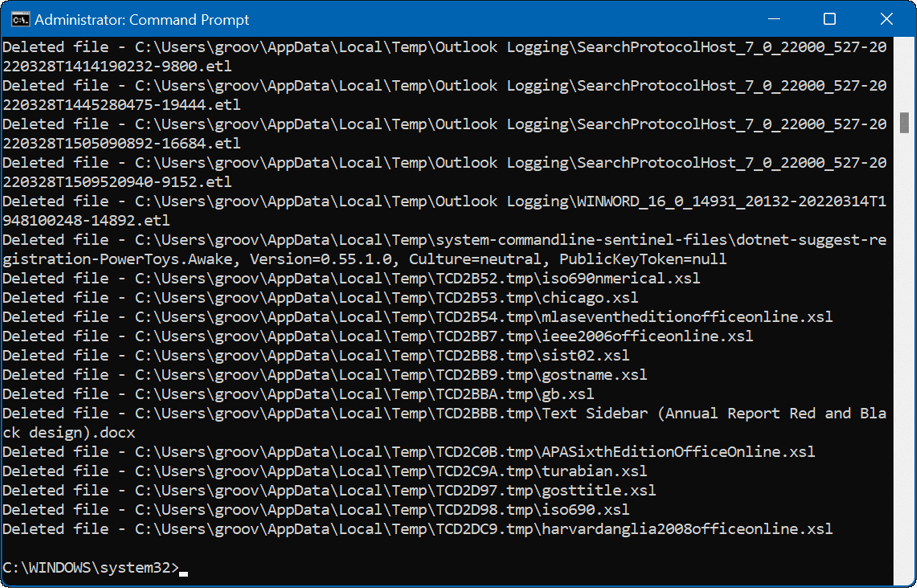Click the line containing 'Text Sidebar (Annual Report'
This screenshot has height=588, width=917.
pos(445,414)
